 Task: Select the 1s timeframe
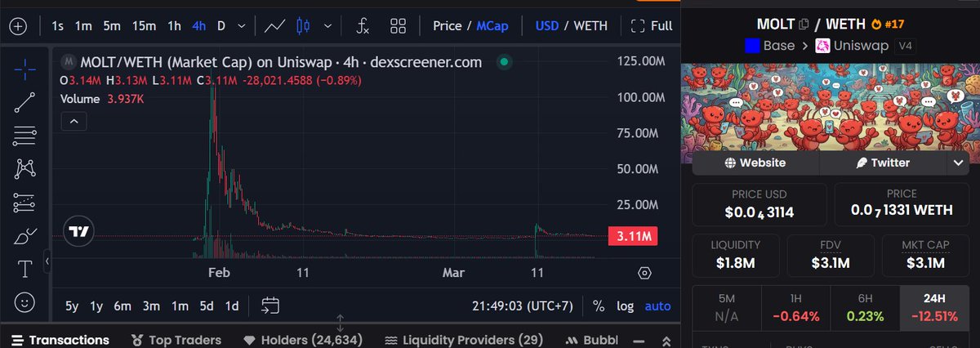click(58, 26)
